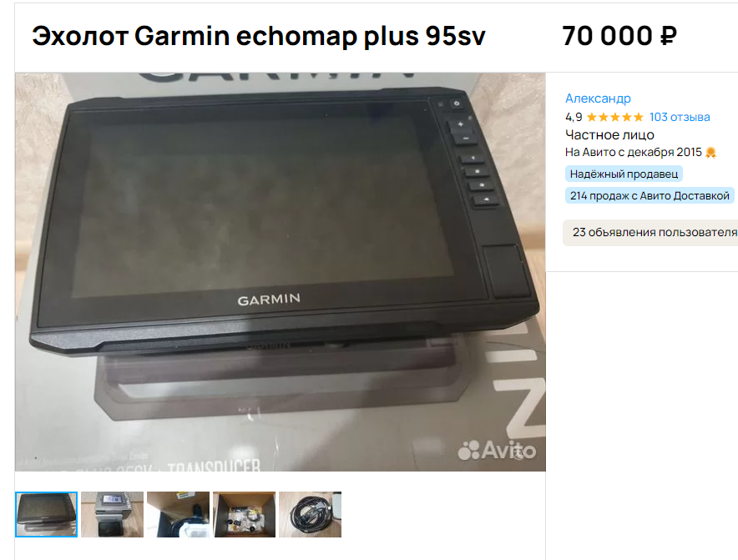Viewport: 738px width, 560px height.
Task: Open the main echo sounder photo
Action: click(x=280, y=272)
